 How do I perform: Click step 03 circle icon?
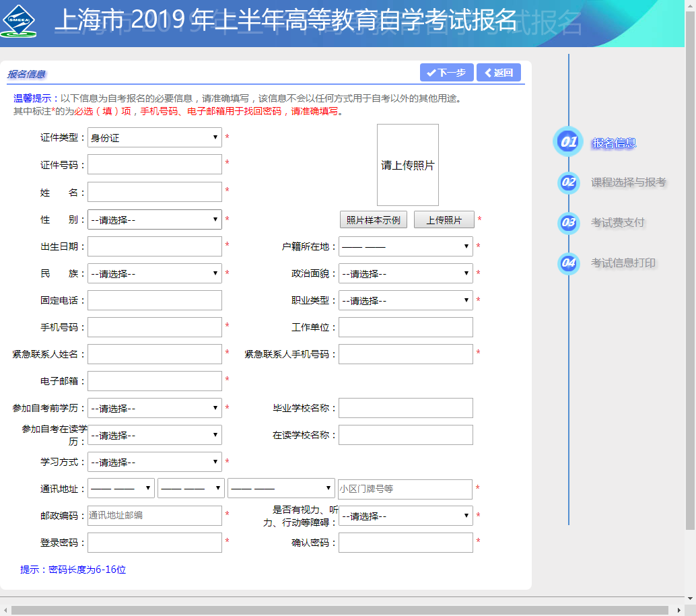pos(568,223)
